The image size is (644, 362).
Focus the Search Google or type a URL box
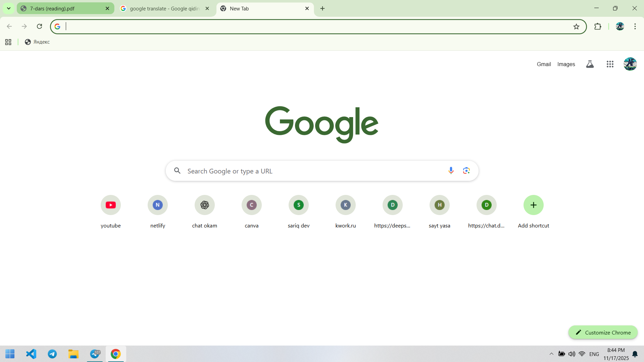pos(312,171)
